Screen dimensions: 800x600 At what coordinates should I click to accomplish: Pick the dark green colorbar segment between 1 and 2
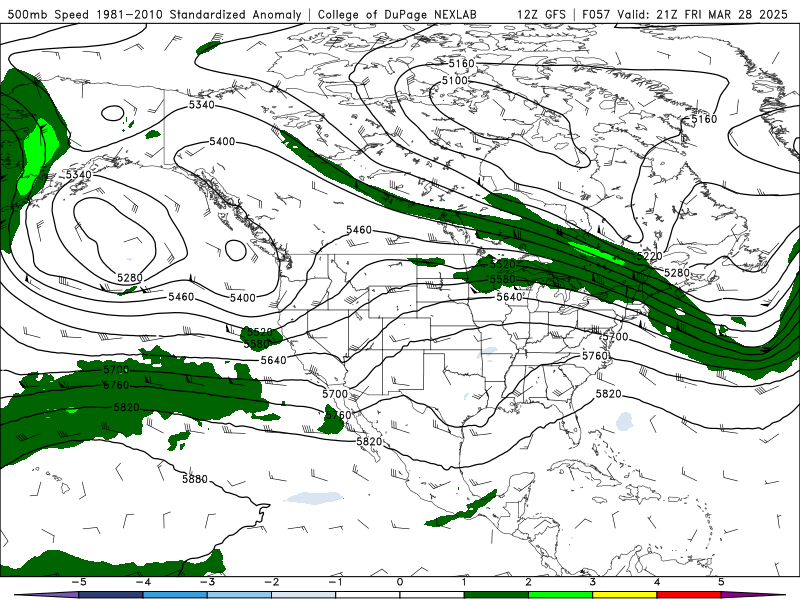click(496, 595)
